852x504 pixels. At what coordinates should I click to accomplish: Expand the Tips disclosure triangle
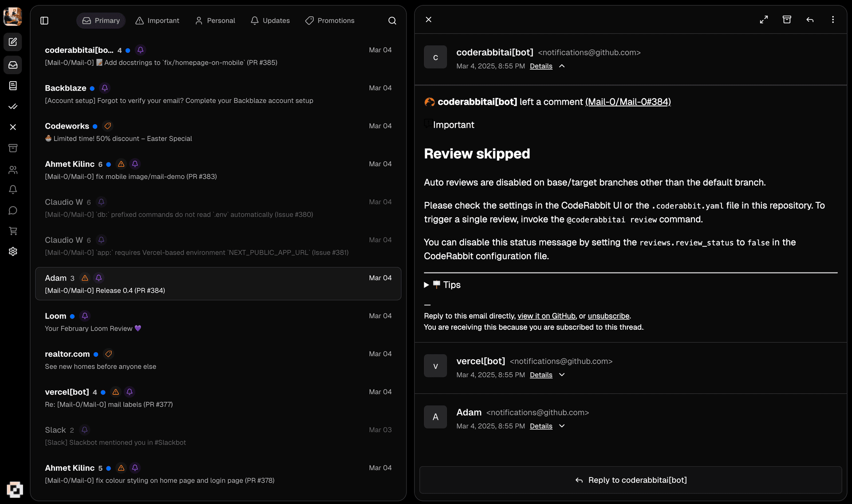pos(426,285)
